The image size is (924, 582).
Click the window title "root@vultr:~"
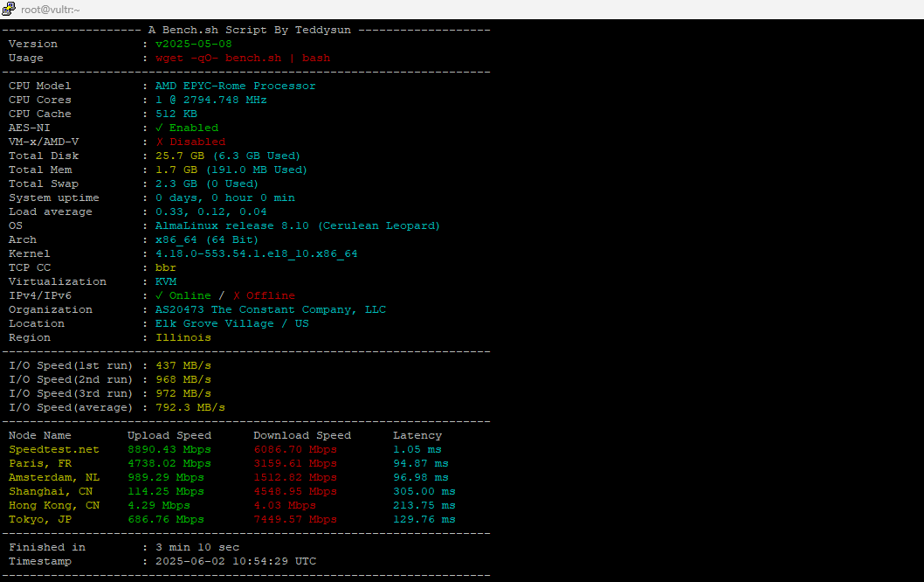coord(50,10)
